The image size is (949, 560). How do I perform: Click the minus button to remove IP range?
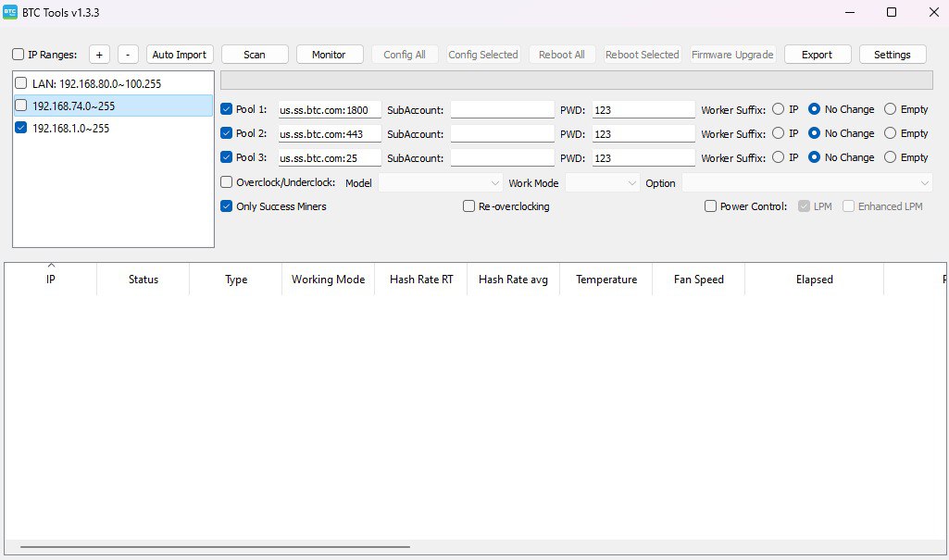pos(129,55)
